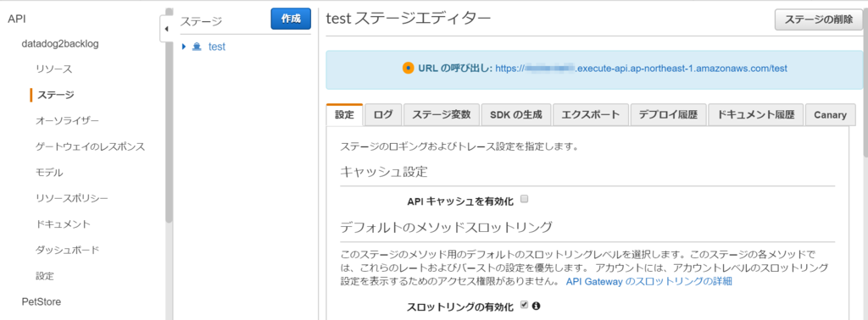
Task: Click the orange URL invoke indicator icon
Action: click(409, 69)
